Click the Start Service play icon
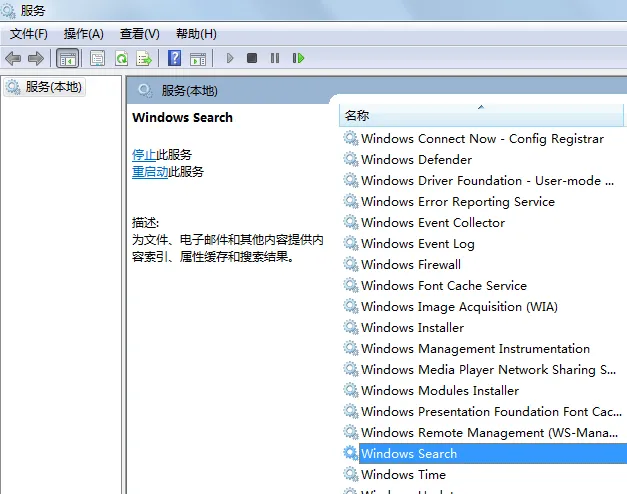The image size is (627, 494). click(230, 58)
